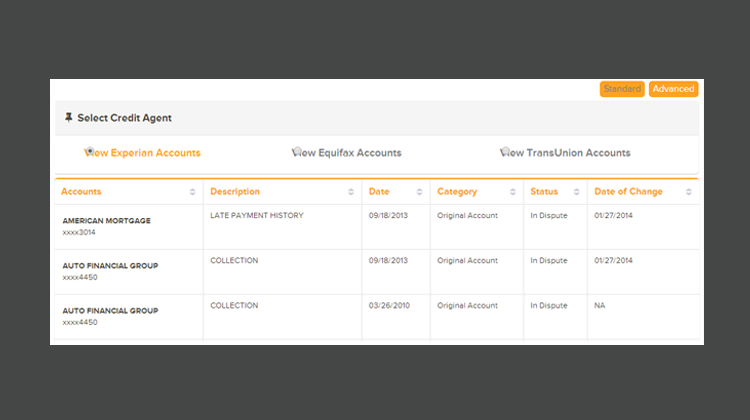Sort by Date of Change arrow icon
This screenshot has width=750, height=420.
(x=688, y=192)
